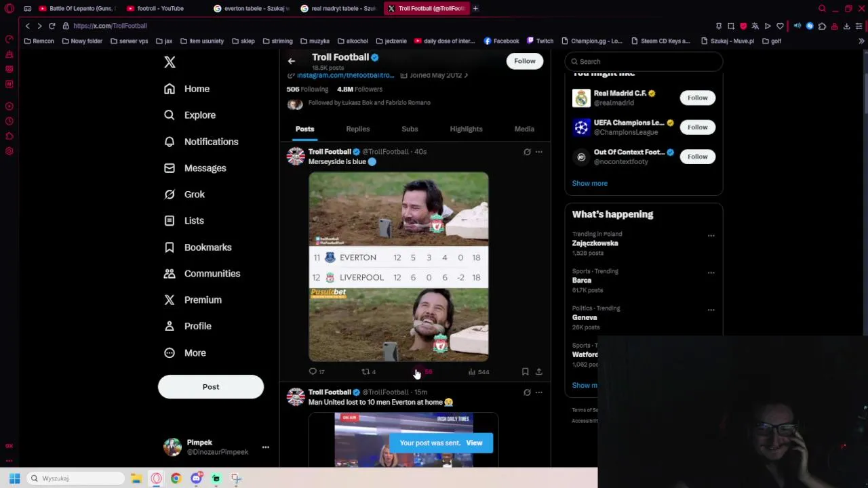Click the Windows taskbar search box

75,479
